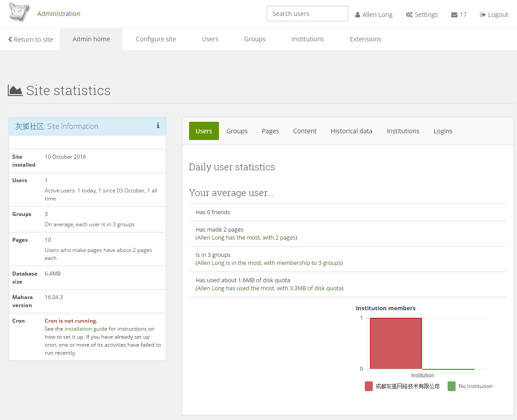Open the Content statistics tab

[x=305, y=131]
